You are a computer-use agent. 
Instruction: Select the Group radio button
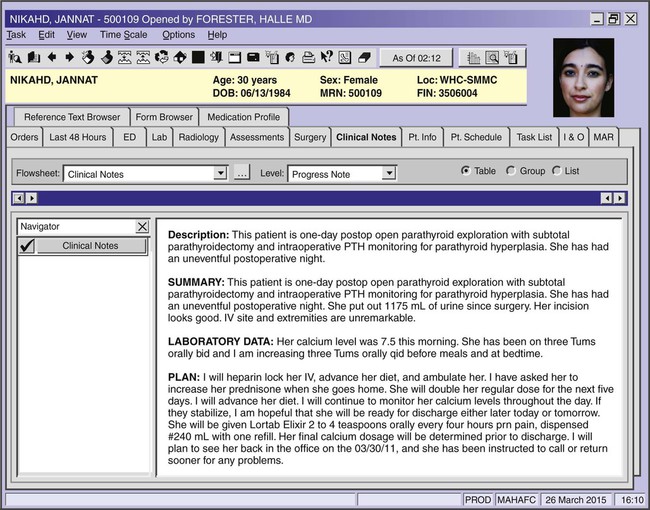tap(511, 171)
